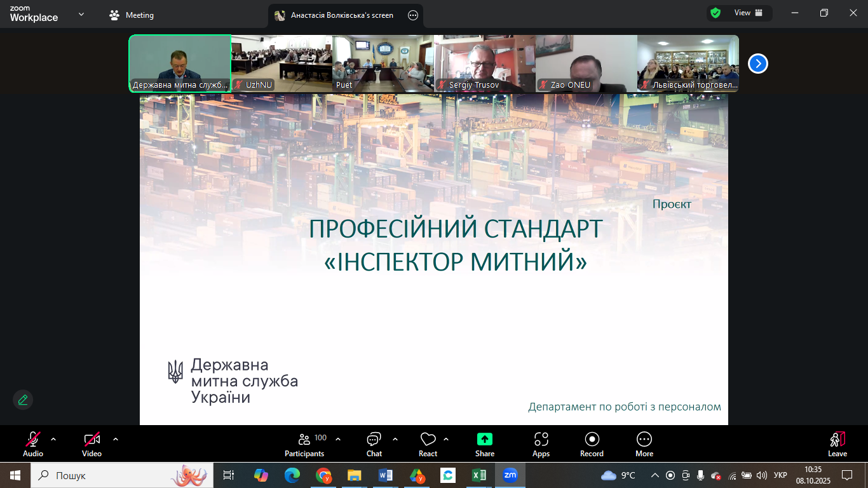Show next participants with blue arrow

[758, 64]
